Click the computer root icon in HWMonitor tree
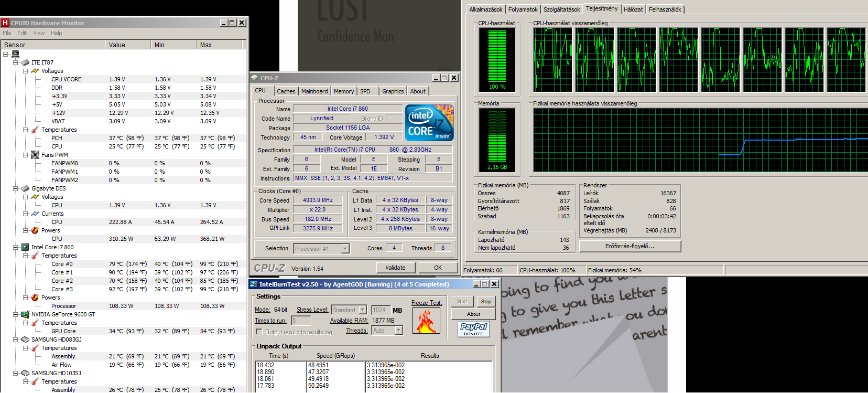 tap(15, 54)
